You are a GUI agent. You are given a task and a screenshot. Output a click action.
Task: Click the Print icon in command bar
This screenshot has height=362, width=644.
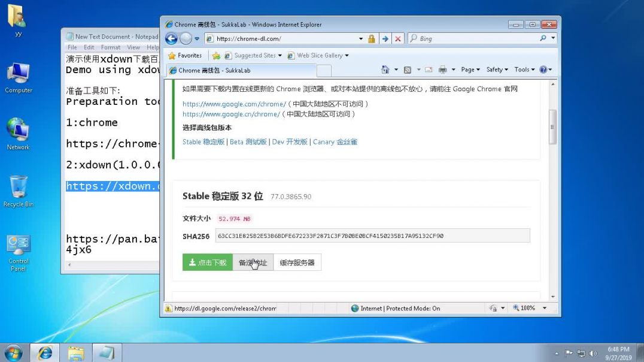tap(442, 70)
